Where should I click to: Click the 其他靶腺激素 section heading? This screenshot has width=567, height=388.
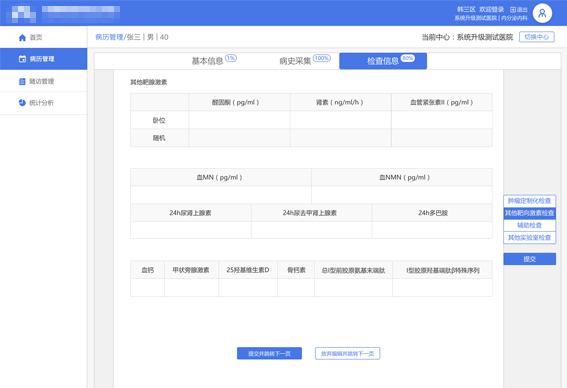[149, 82]
